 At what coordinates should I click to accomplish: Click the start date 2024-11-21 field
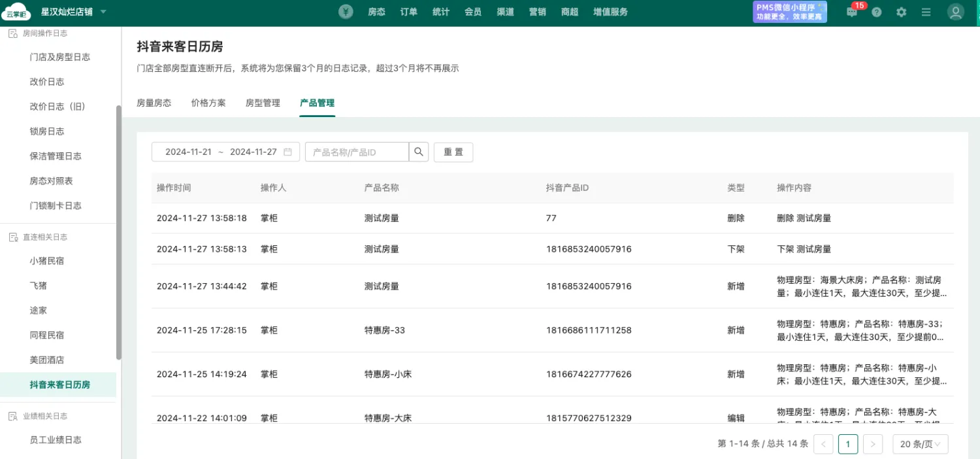coord(188,152)
